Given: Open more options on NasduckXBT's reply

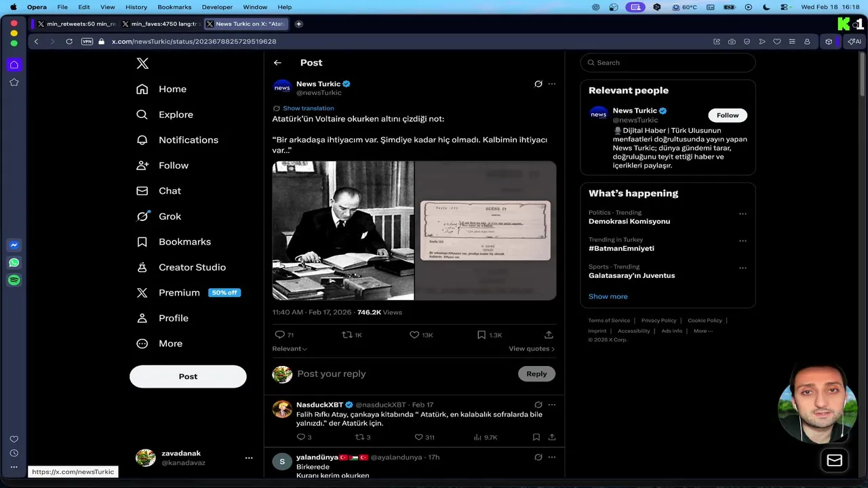Looking at the screenshot, I should click(x=552, y=405).
